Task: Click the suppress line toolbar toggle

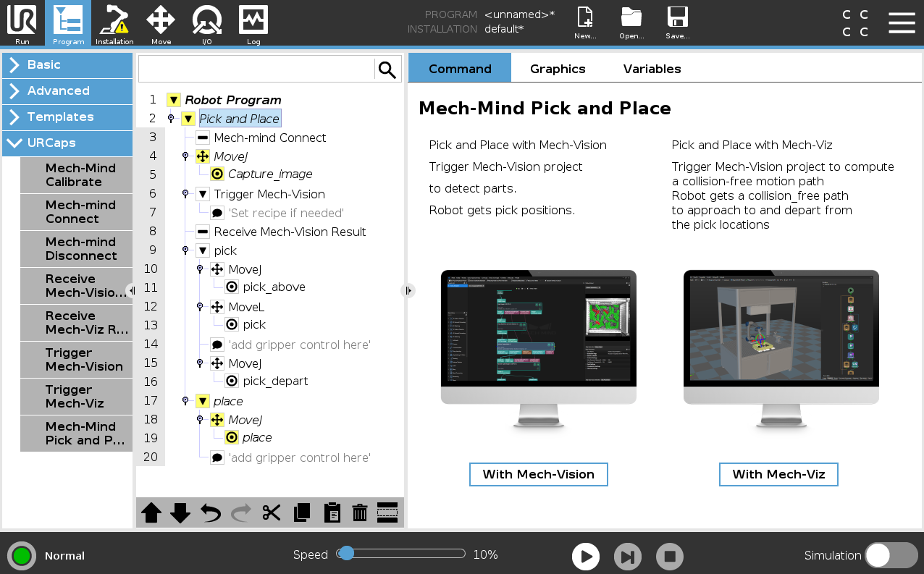Action: click(387, 512)
